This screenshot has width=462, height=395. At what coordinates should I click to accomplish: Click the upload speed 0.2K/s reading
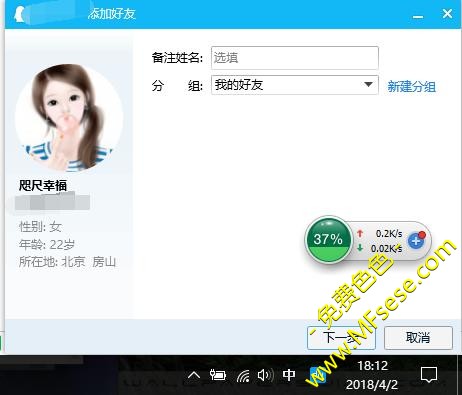tap(389, 233)
